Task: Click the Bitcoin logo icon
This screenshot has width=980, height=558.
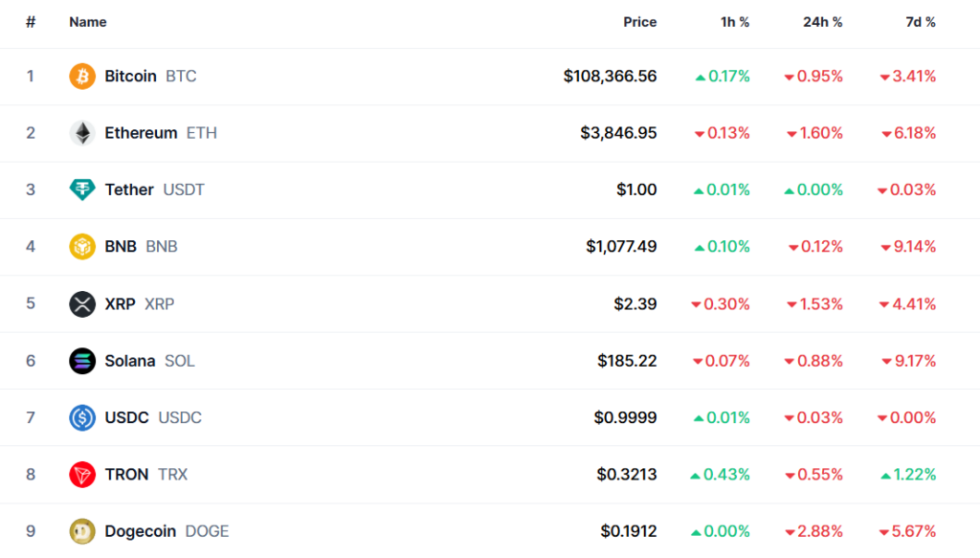Action: (82, 77)
